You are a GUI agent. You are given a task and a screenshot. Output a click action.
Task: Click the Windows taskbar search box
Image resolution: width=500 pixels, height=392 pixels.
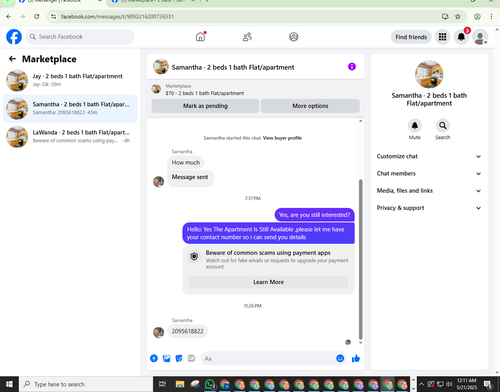[86, 384]
